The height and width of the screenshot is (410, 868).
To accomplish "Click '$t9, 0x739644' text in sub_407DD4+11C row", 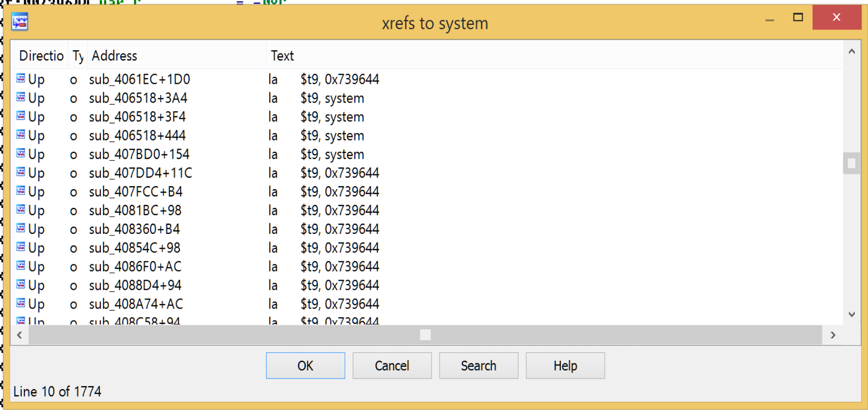I will click(x=340, y=173).
